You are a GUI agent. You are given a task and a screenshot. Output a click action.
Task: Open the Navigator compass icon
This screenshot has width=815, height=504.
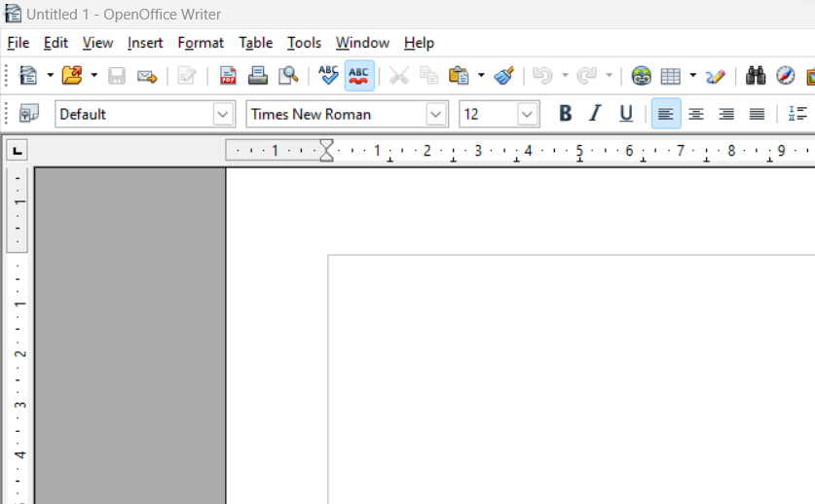click(x=786, y=76)
